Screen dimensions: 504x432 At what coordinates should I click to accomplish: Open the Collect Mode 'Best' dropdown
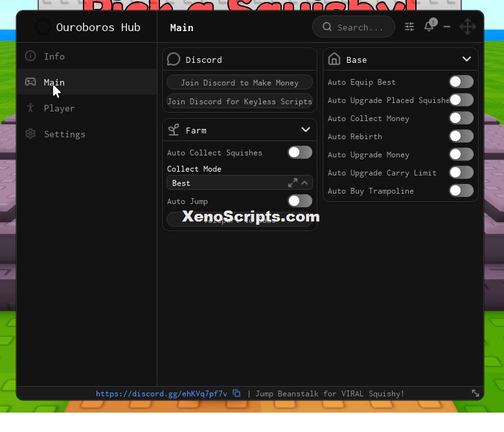240,183
